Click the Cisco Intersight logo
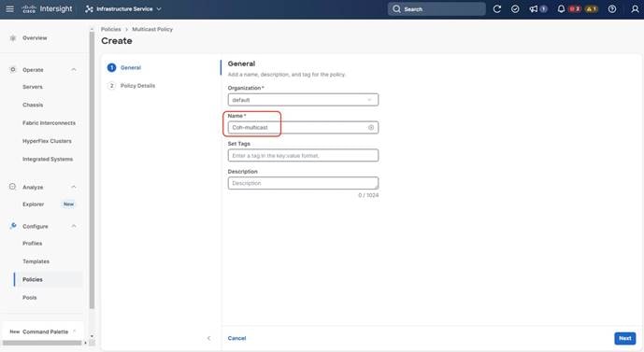This screenshot has width=644, height=352. pos(47,8)
